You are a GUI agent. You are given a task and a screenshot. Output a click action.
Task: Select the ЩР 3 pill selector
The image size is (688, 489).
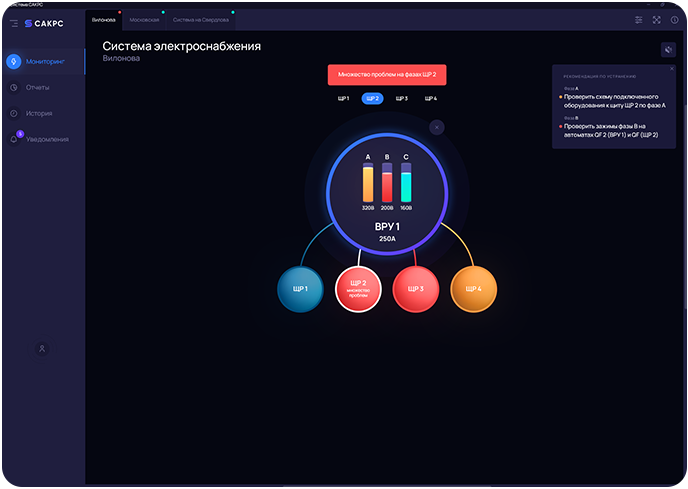[x=401, y=99]
